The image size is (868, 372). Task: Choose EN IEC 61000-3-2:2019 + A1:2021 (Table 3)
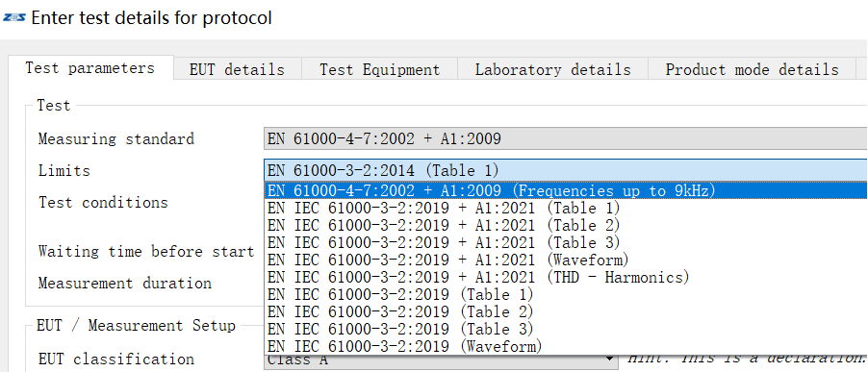566,242
